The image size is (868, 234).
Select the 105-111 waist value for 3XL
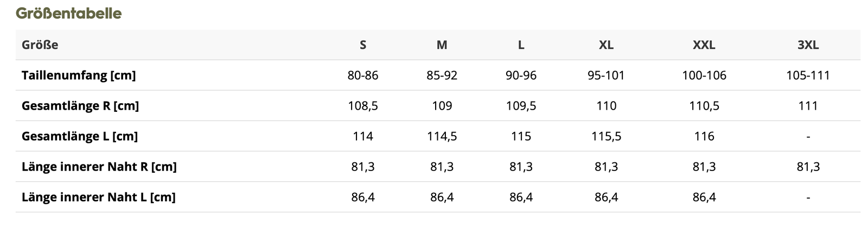[808, 75]
